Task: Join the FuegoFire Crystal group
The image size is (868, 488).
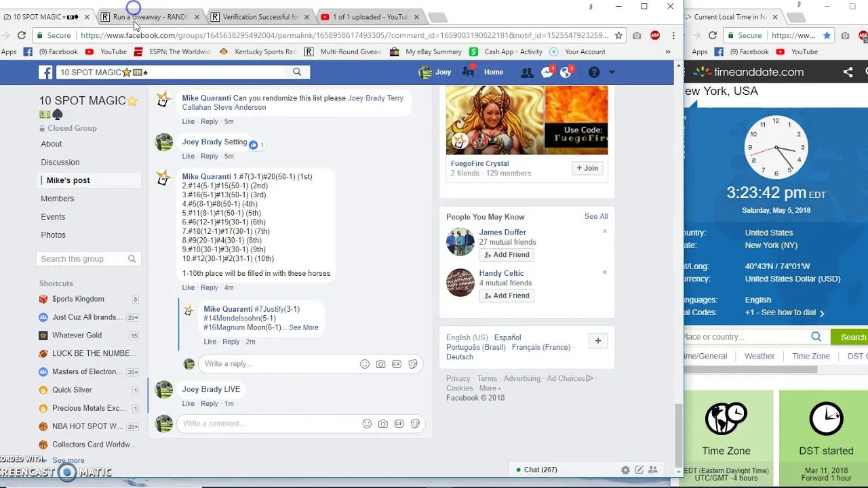Action: click(x=588, y=168)
